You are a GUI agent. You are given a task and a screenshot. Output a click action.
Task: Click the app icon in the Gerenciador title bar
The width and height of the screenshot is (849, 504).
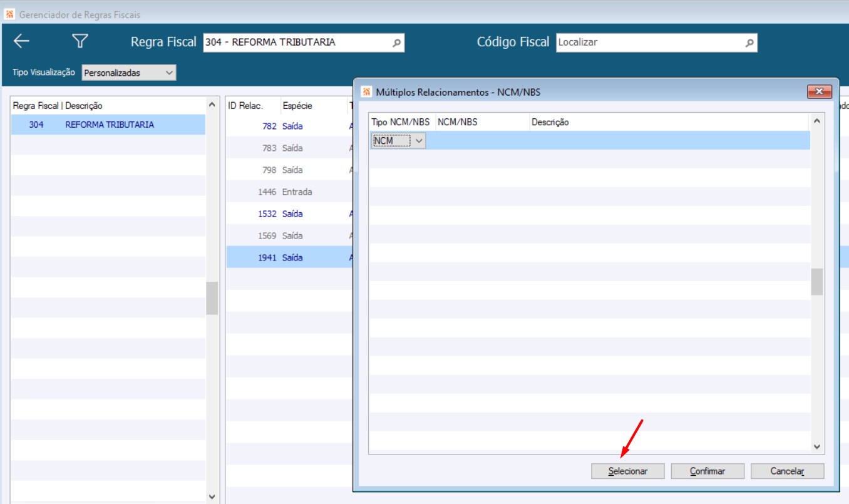(9, 14)
